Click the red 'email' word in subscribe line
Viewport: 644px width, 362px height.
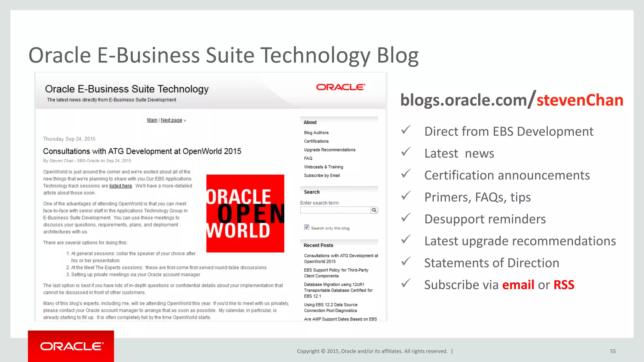[518, 285]
